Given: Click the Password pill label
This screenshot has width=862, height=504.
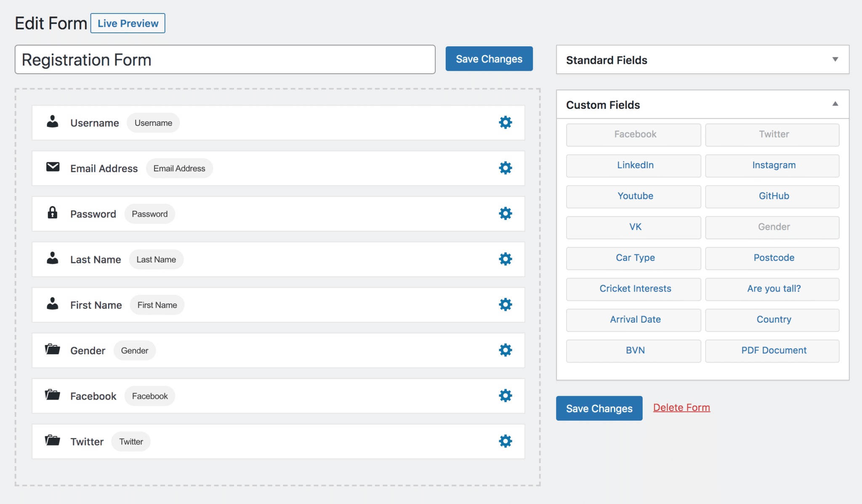Looking at the screenshot, I should tap(149, 214).
